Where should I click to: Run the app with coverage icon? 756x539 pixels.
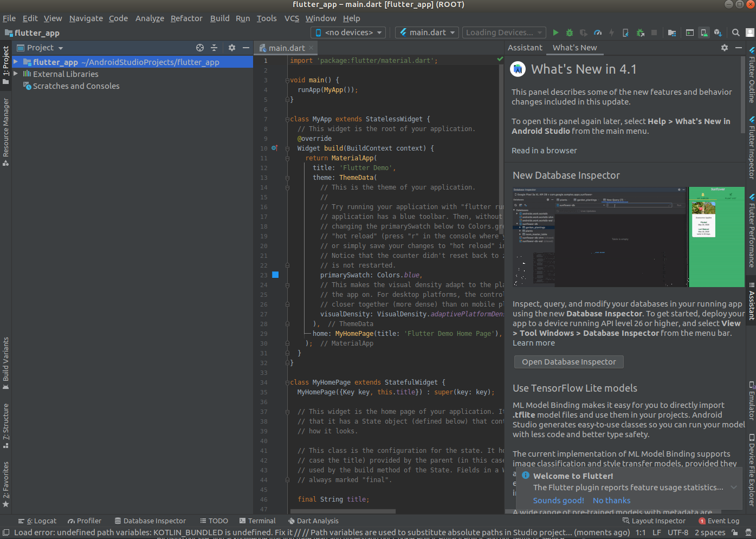point(584,33)
